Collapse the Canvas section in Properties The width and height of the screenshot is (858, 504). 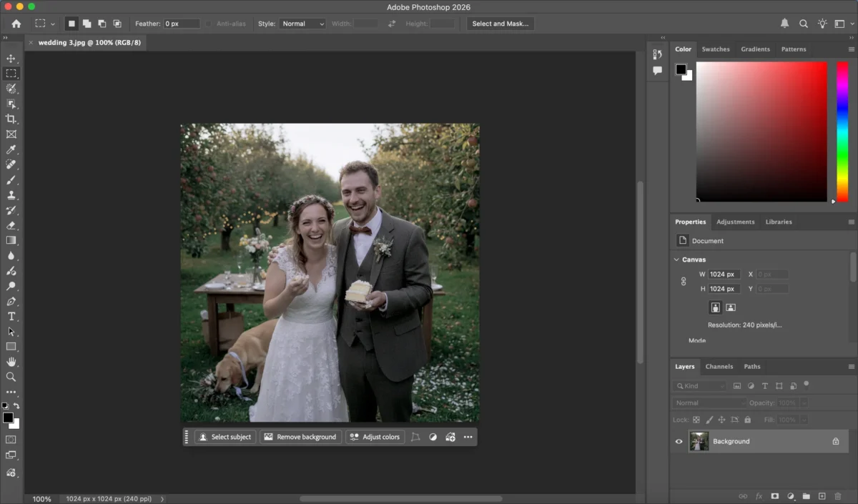pyautogui.click(x=676, y=259)
